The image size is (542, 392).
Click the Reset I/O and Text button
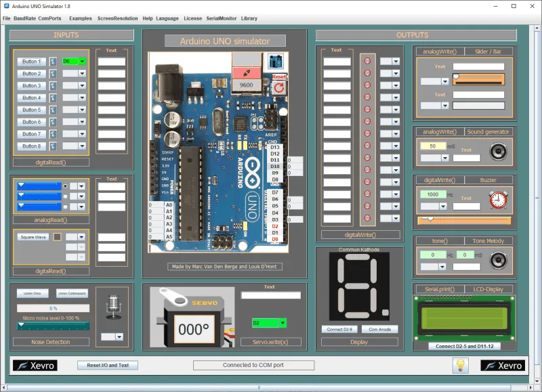click(108, 365)
